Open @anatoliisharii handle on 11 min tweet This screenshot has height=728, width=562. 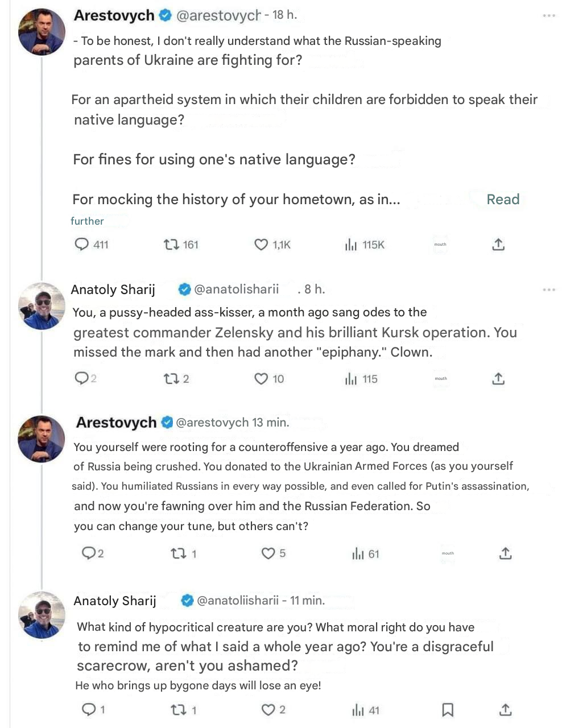pyautogui.click(x=238, y=601)
